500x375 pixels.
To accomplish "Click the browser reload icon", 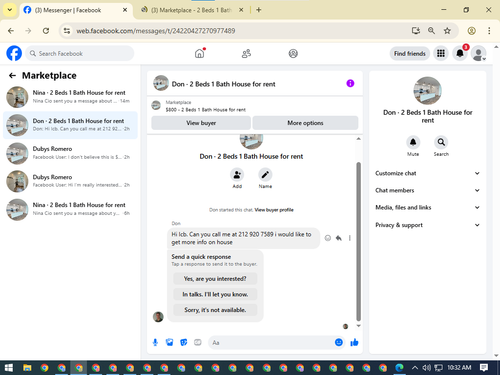I will coord(46,31).
